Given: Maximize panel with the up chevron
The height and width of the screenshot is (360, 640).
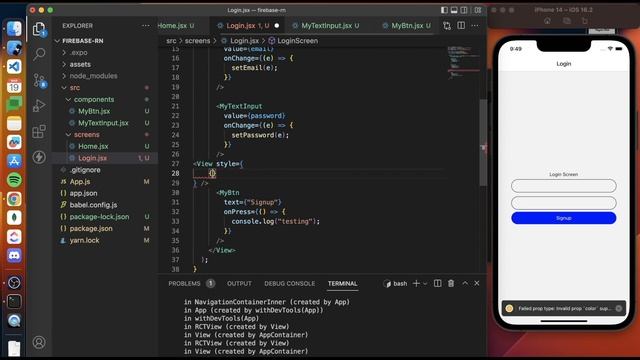Looking at the screenshot, I should coord(465,283).
